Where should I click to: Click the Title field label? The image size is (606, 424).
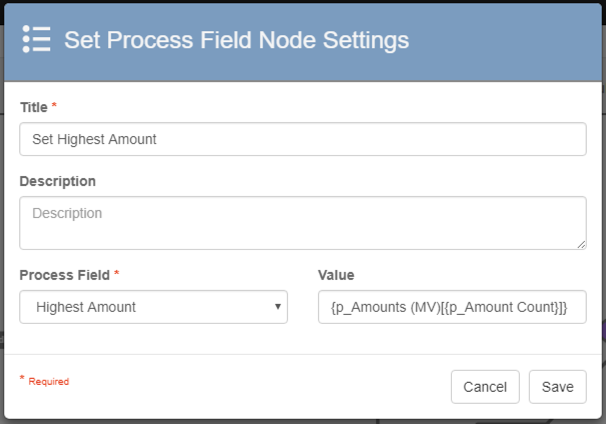pos(34,106)
